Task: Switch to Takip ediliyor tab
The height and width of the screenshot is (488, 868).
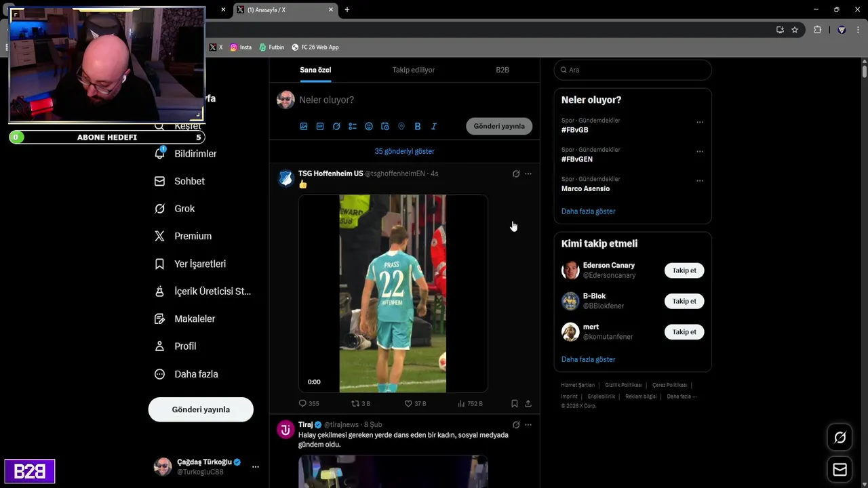Action: (x=414, y=70)
